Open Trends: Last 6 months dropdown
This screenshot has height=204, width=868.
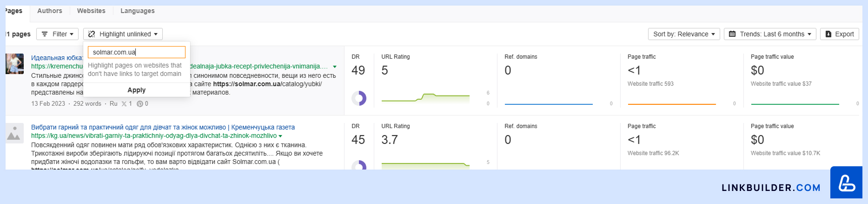click(x=770, y=34)
